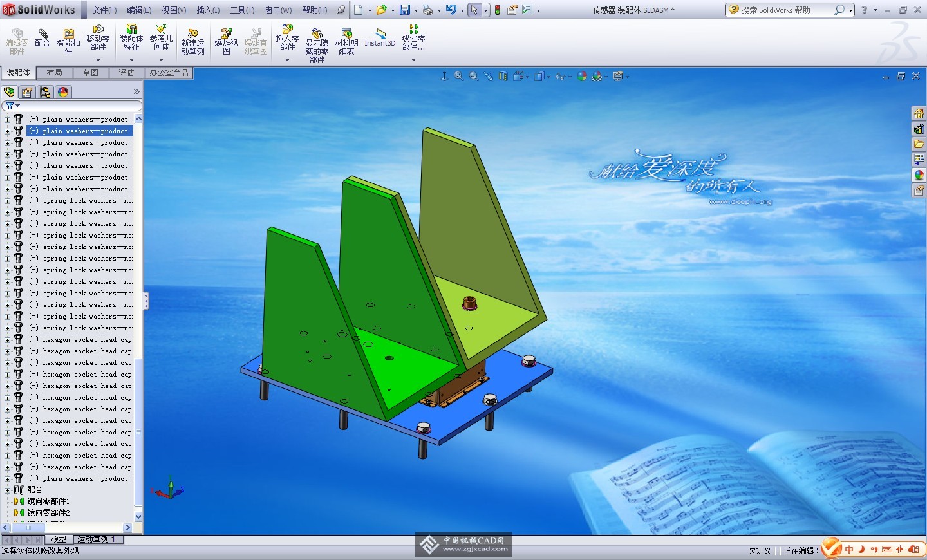927x560 pixels.
Task: Open File Explorer folder icon in task pane
Action: pos(919,144)
